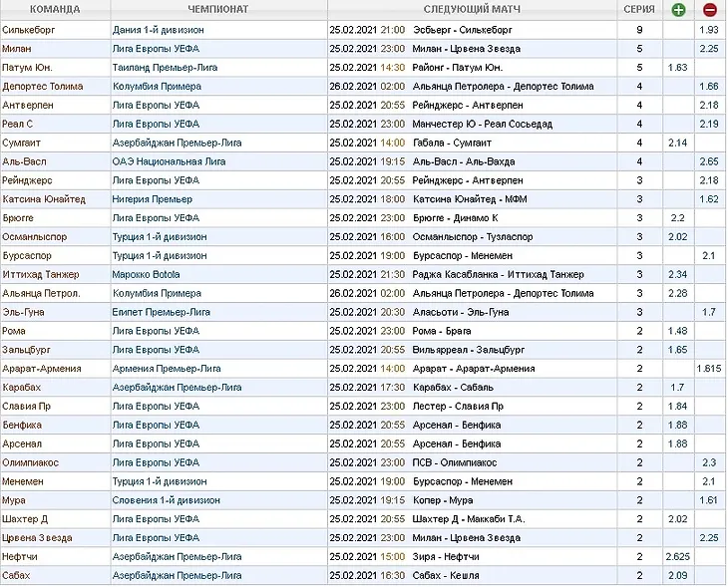
Task: Select team Зальцбург in the team column
Action: 26,350
